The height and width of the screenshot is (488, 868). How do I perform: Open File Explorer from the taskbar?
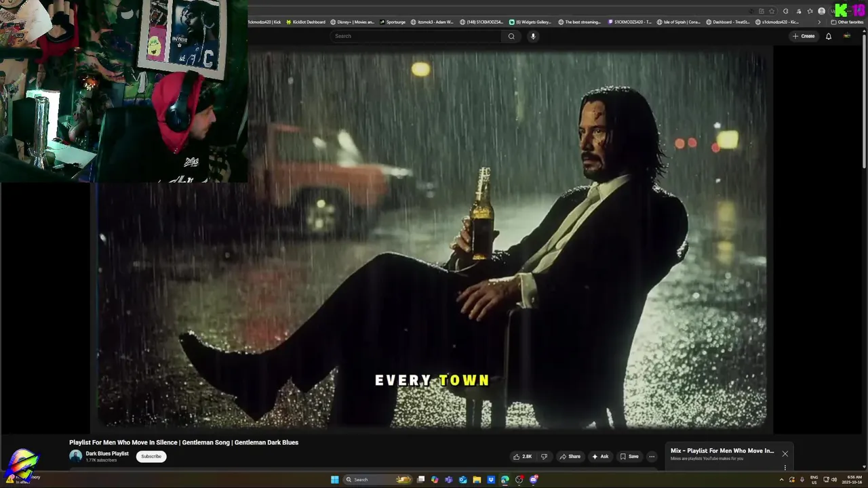(477, 479)
